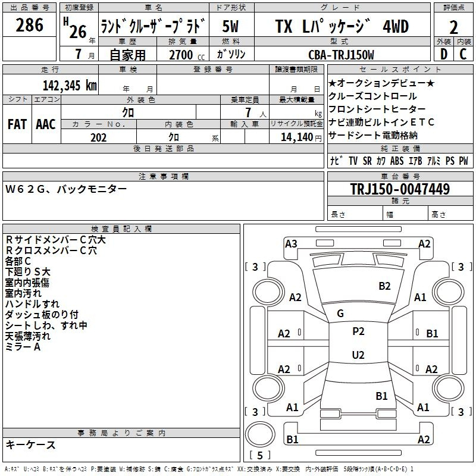
Task: Click the seating capacity 7人
Action: pos(256,112)
